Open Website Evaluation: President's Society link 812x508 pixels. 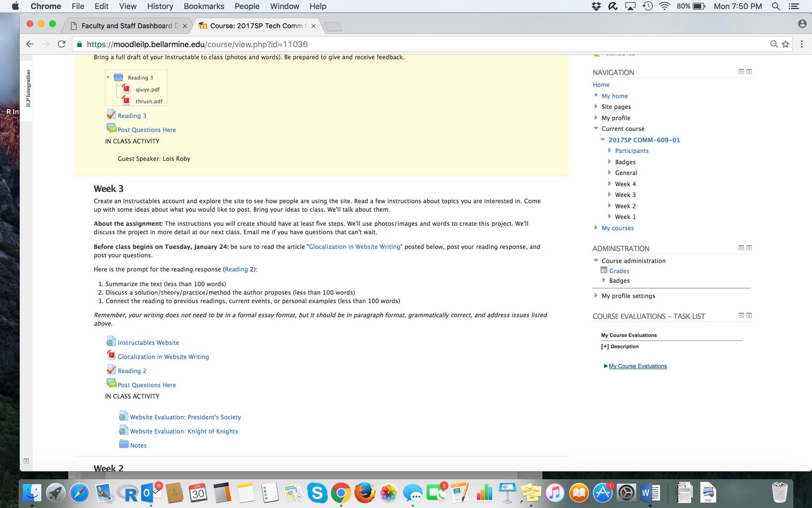(185, 417)
